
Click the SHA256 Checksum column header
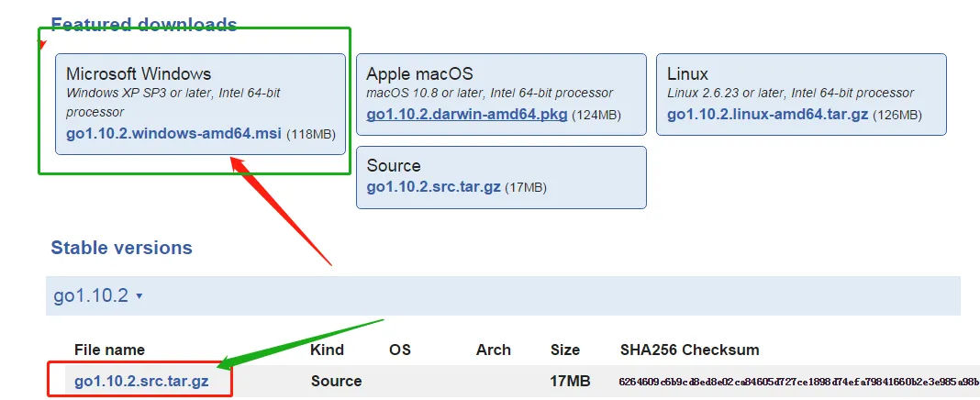pyautogui.click(x=689, y=350)
